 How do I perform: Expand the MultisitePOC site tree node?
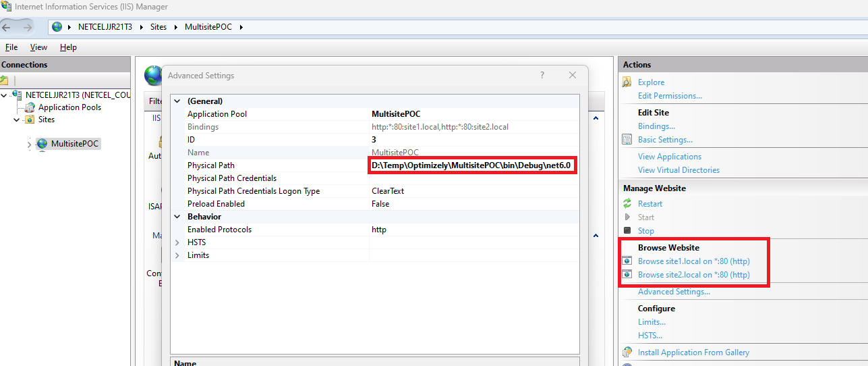click(29, 145)
